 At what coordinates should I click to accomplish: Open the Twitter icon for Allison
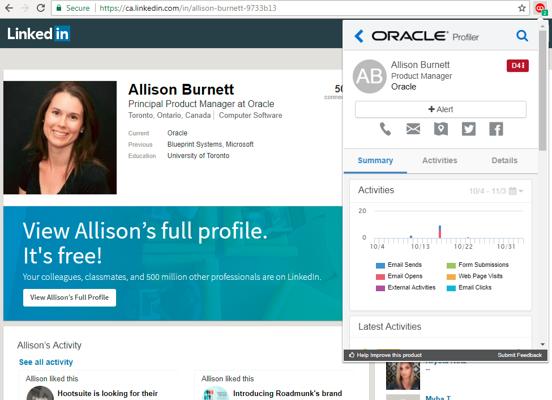pyautogui.click(x=469, y=129)
